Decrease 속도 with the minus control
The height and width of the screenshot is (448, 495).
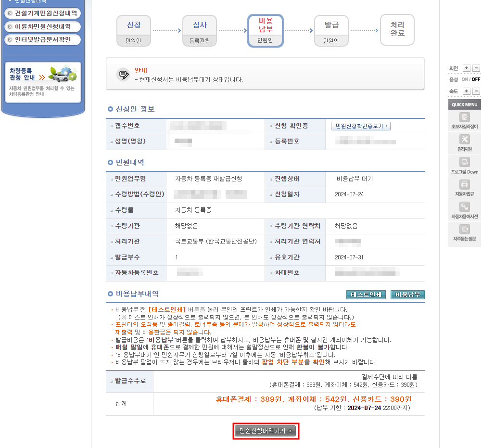click(x=477, y=91)
